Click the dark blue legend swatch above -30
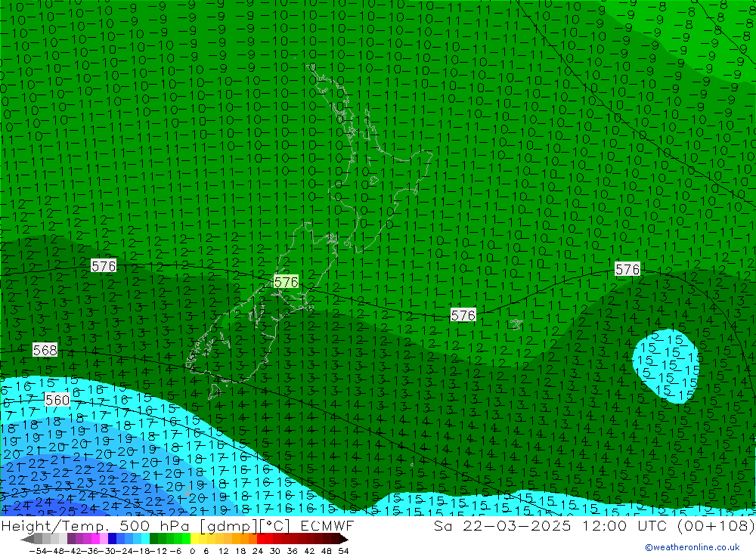756x554 pixels. [113, 539]
